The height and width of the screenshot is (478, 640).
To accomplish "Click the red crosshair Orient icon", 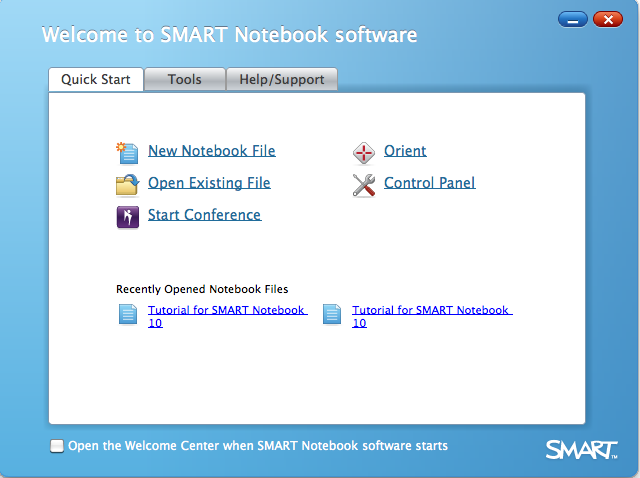I will (x=363, y=153).
